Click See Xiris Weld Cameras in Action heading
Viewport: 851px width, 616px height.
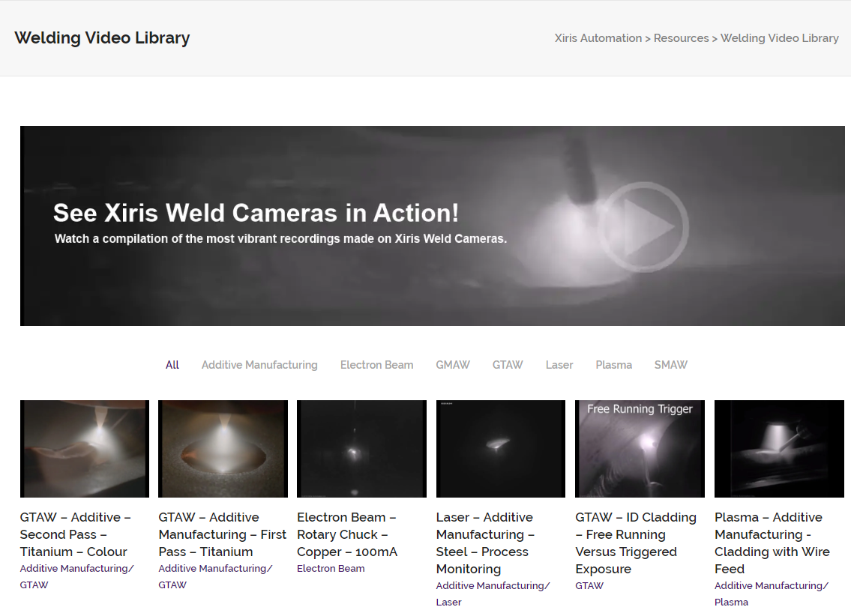[x=256, y=213]
